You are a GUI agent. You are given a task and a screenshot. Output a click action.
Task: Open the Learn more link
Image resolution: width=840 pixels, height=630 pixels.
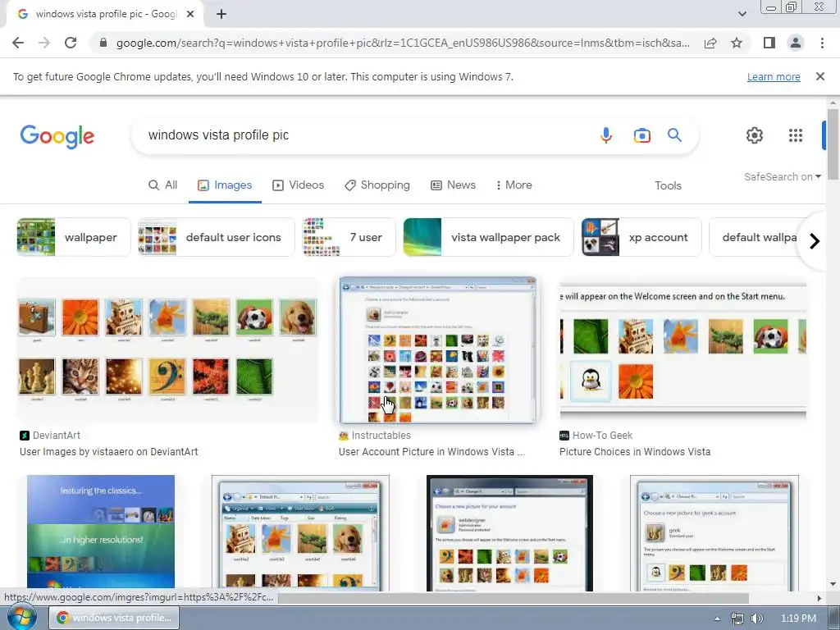(x=774, y=76)
